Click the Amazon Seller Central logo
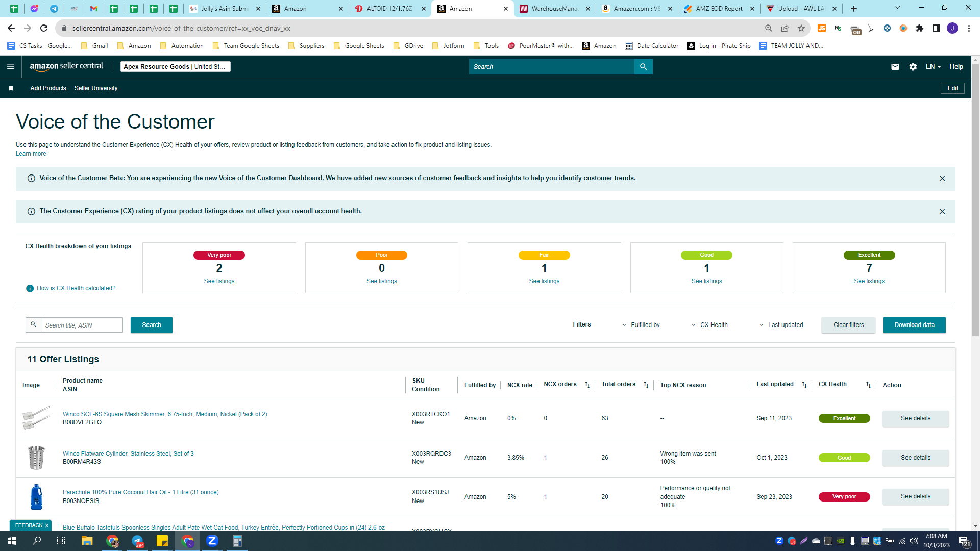The image size is (980, 551). pos(66,66)
